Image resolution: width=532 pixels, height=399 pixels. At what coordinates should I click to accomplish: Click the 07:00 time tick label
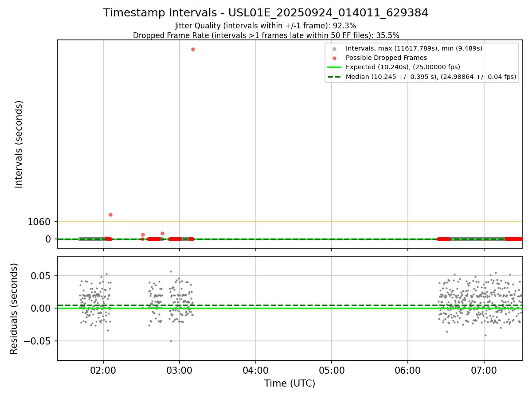click(x=484, y=370)
